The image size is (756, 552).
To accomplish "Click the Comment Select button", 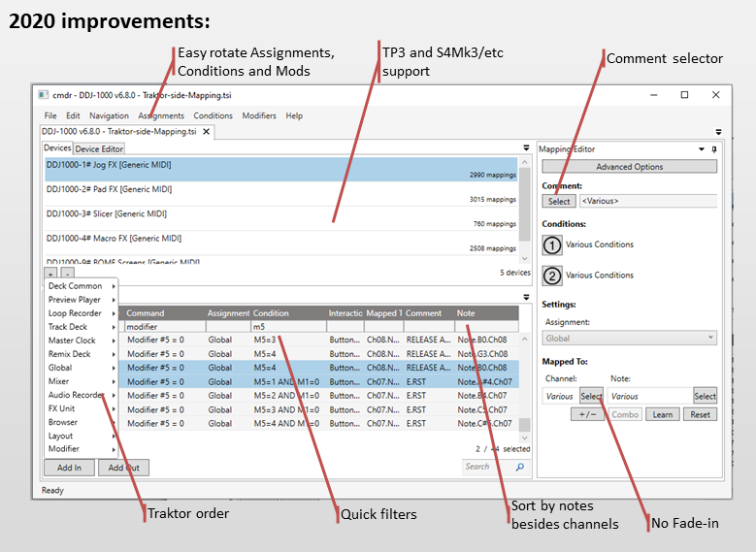I will coord(559,201).
